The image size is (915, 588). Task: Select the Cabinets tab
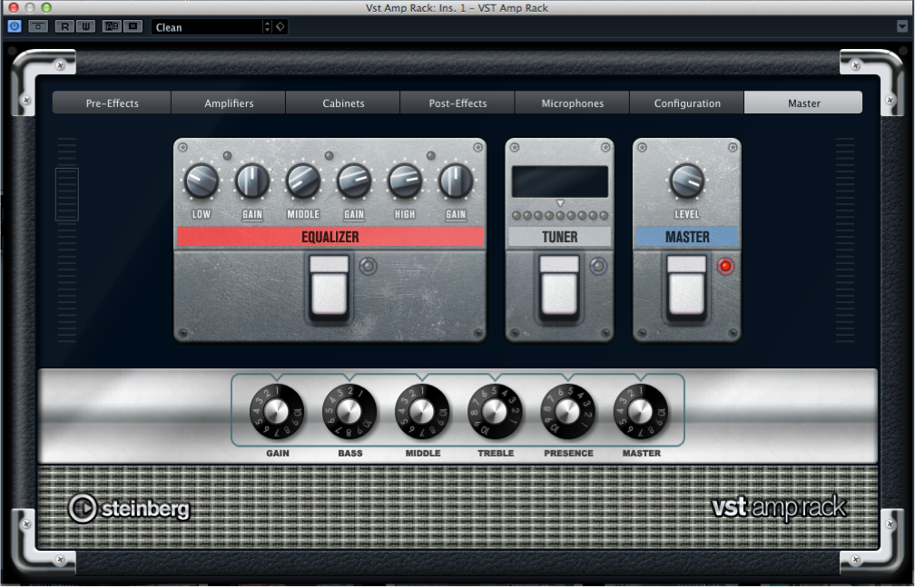342,103
